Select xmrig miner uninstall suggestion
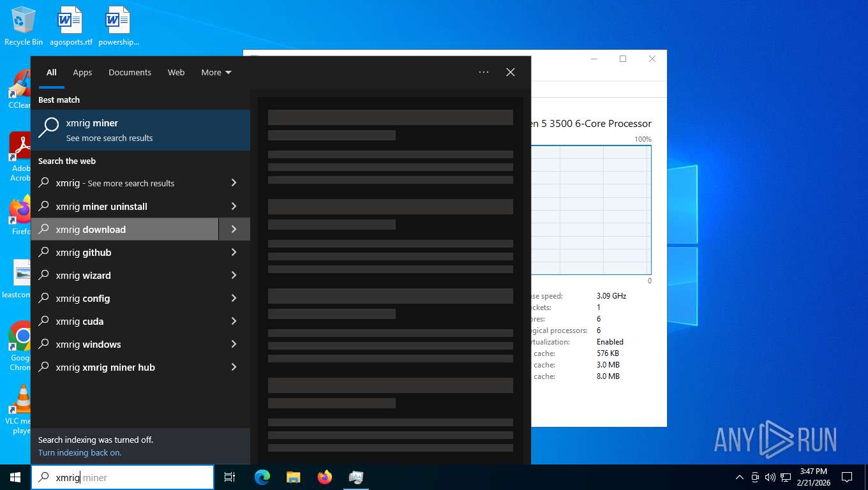868x490 pixels. pyautogui.click(x=124, y=206)
